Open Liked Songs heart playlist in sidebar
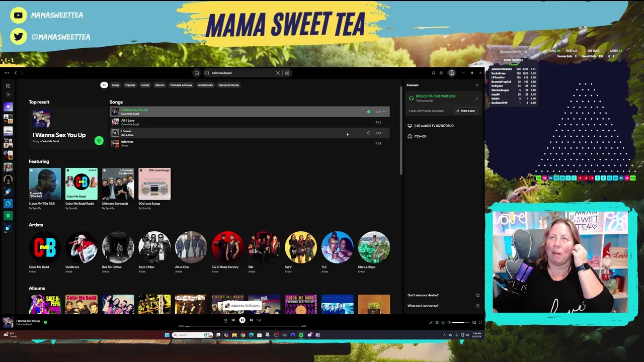The image size is (644, 362). (8, 107)
